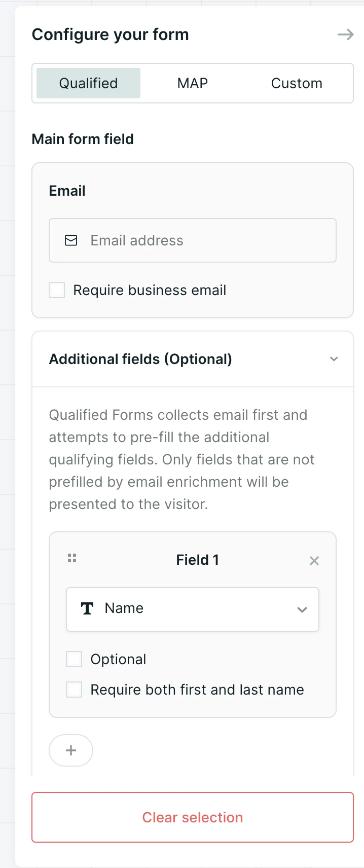Click the Additional fields (Optional) header
This screenshot has height=868, width=364.
tap(193, 359)
